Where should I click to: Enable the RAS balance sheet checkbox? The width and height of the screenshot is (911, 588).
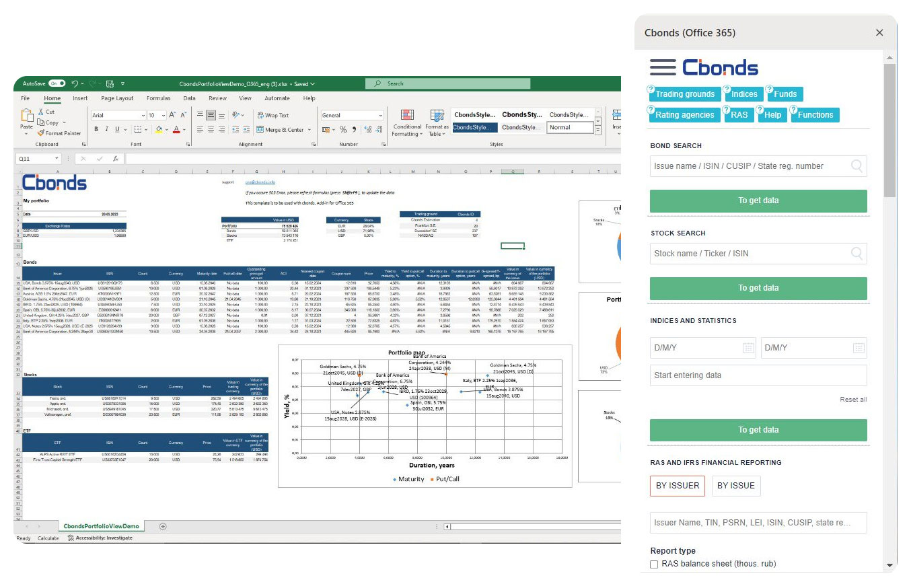[654, 564]
